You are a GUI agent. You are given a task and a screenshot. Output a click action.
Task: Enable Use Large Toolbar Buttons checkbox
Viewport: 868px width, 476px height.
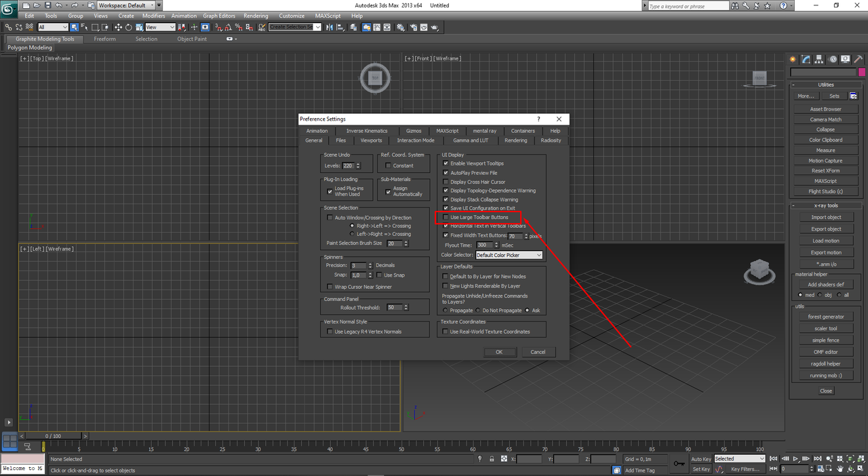pyautogui.click(x=446, y=217)
